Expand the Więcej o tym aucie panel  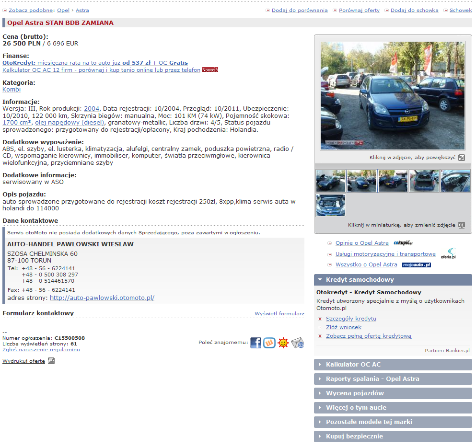tap(393, 408)
